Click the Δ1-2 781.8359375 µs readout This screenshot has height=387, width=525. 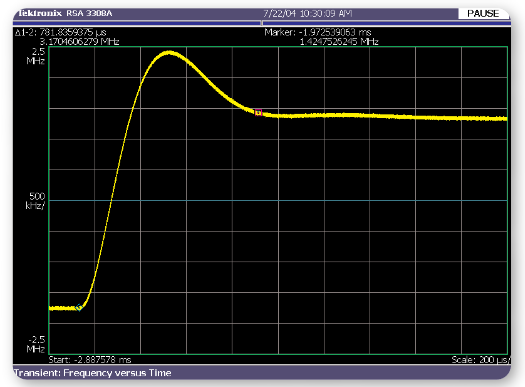pos(61,32)
